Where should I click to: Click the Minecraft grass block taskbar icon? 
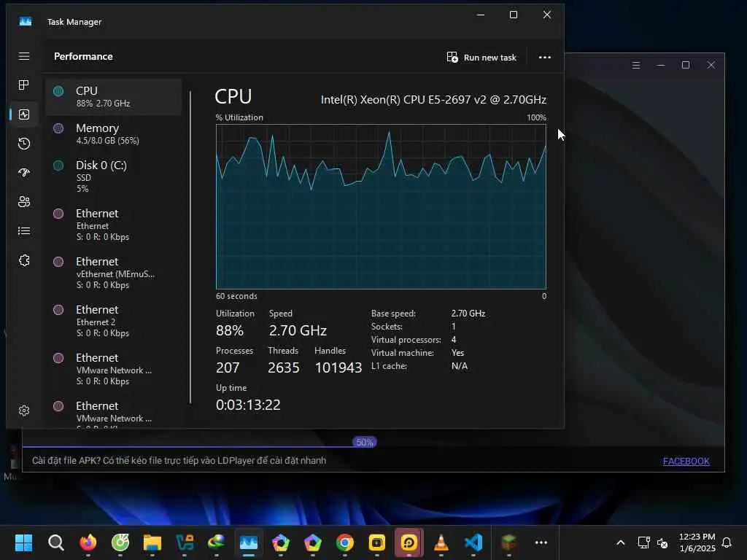point(508,542)
